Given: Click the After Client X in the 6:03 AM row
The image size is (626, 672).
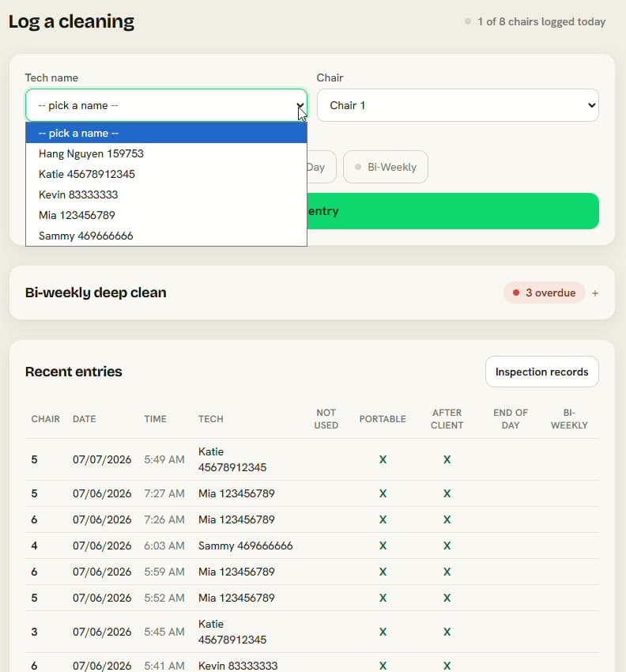Looking at the screenshot, I should (447, 546).
